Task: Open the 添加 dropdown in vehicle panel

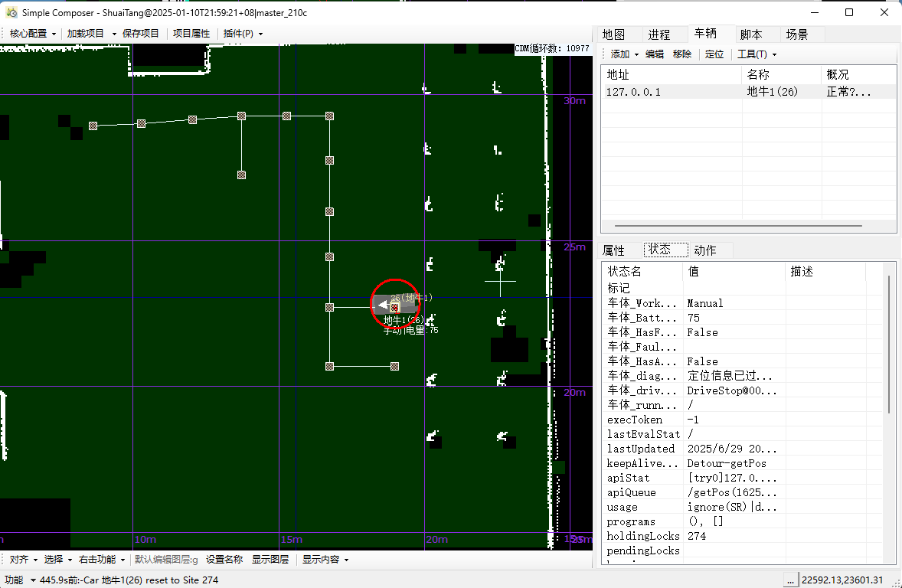Action: [x=624, y=54]
